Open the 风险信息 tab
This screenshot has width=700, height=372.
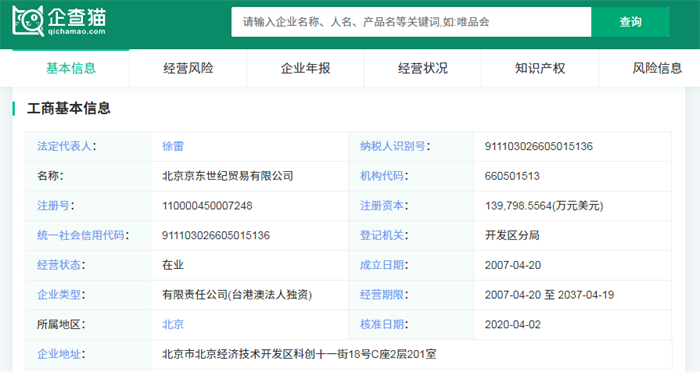point(657,68)
